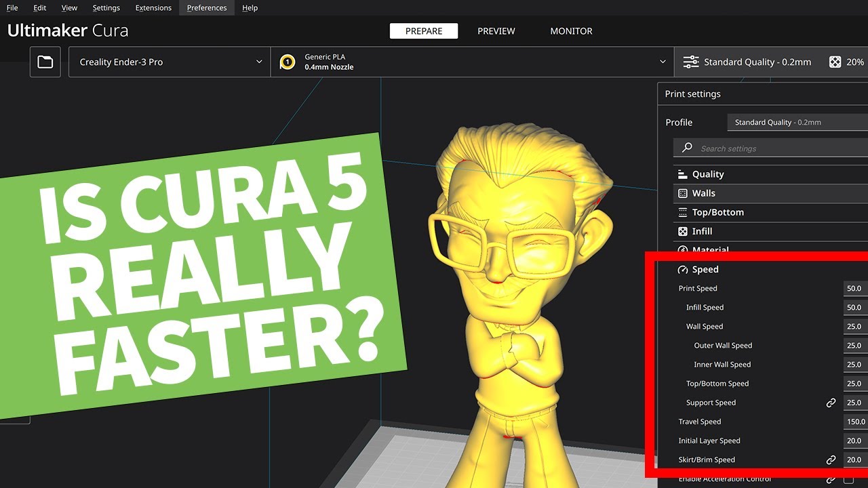Switch to the PREPARE stage
Viewport: 868px width, 488px height.
tap(424, 31)
